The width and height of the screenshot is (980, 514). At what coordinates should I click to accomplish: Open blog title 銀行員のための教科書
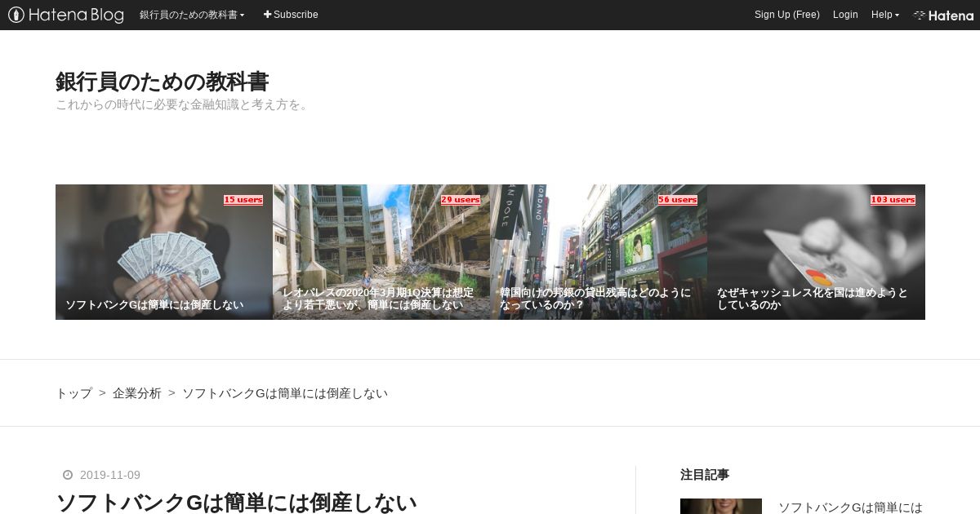click(x=162, y=82)
